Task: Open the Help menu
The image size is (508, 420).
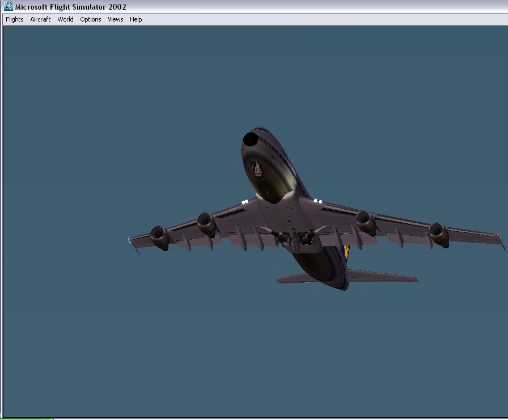Action: [x=136, y=19]
